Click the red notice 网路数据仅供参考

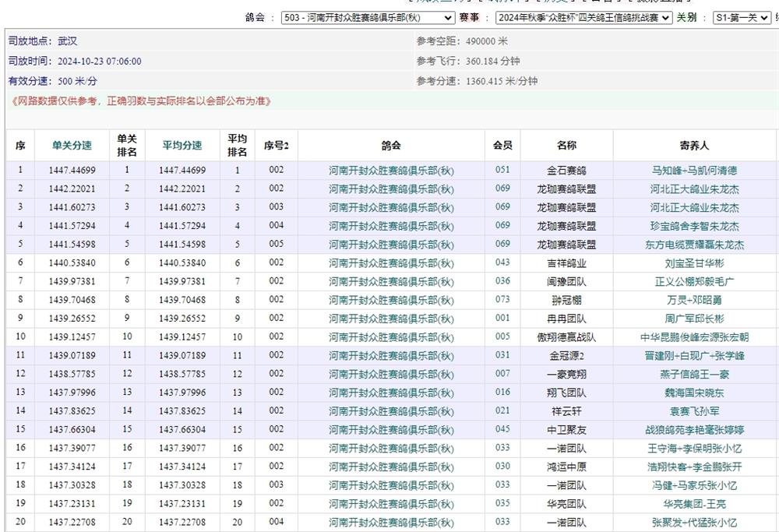tap(141, 101)
